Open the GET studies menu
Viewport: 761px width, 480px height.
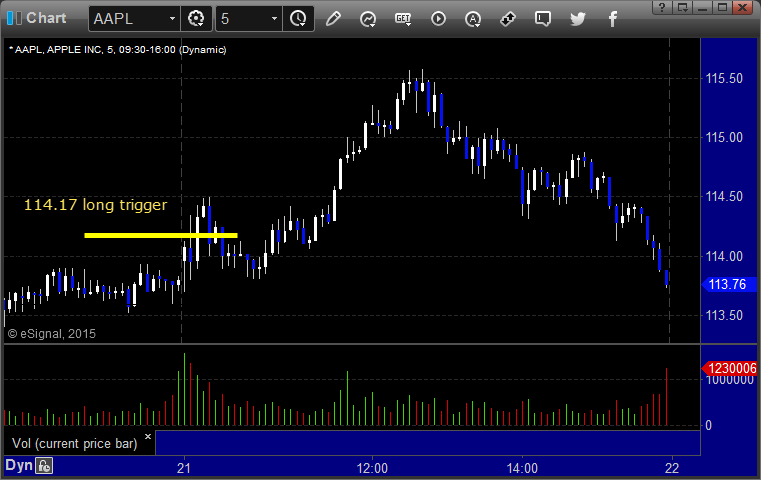tap(403, 19)
